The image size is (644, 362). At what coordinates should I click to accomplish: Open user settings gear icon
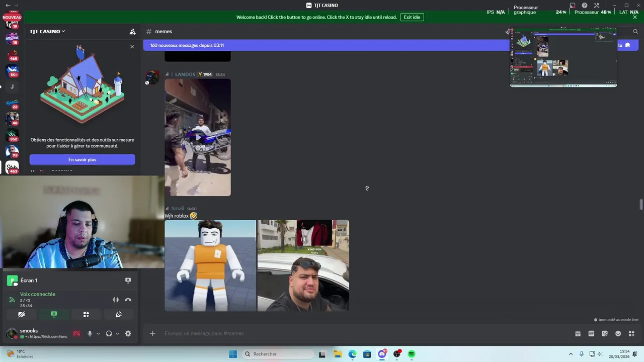click(x=128, y=333)
